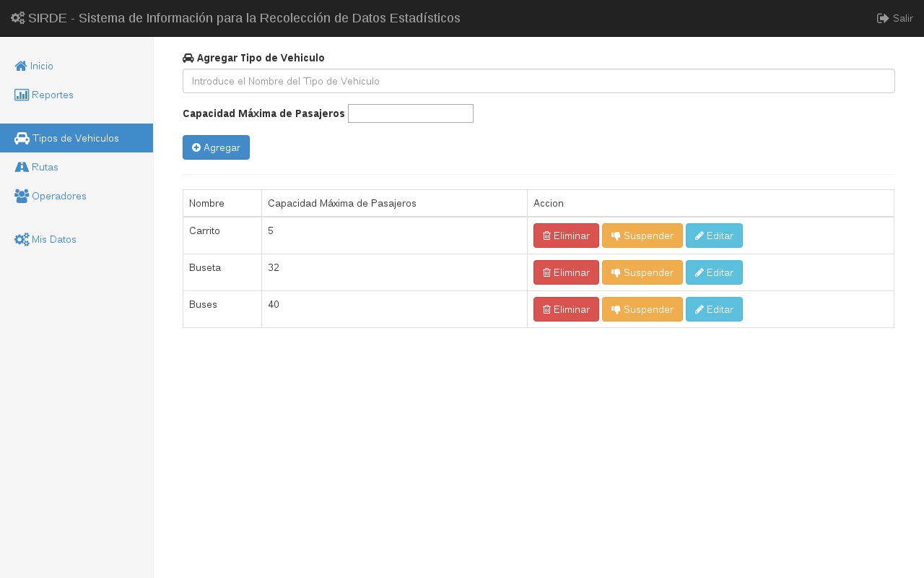Click the gears icon beside Mis Datos

(22, 239)
